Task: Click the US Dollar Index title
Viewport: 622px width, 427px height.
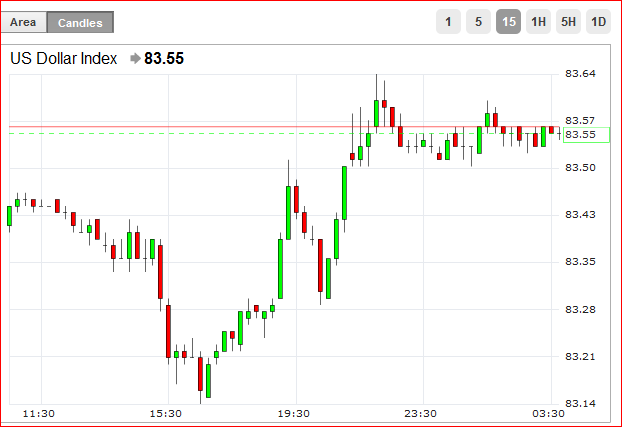Action: tap(63, 58)
